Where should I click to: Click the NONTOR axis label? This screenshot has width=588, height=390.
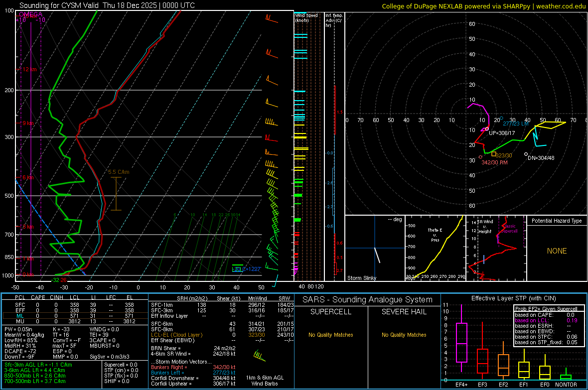(566, 385)
